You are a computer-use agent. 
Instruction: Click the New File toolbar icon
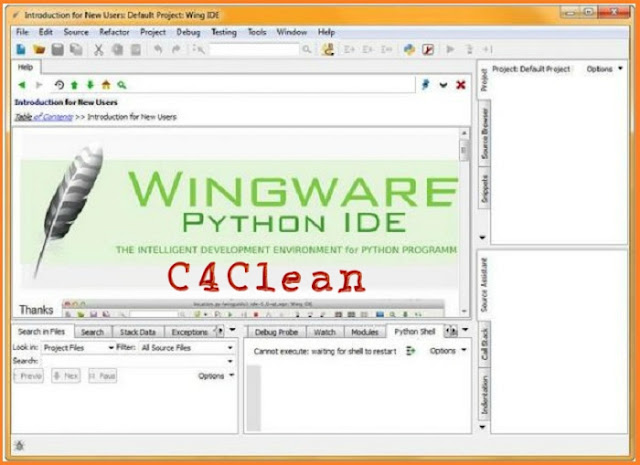pyautogui.click(x=21, y=49)
